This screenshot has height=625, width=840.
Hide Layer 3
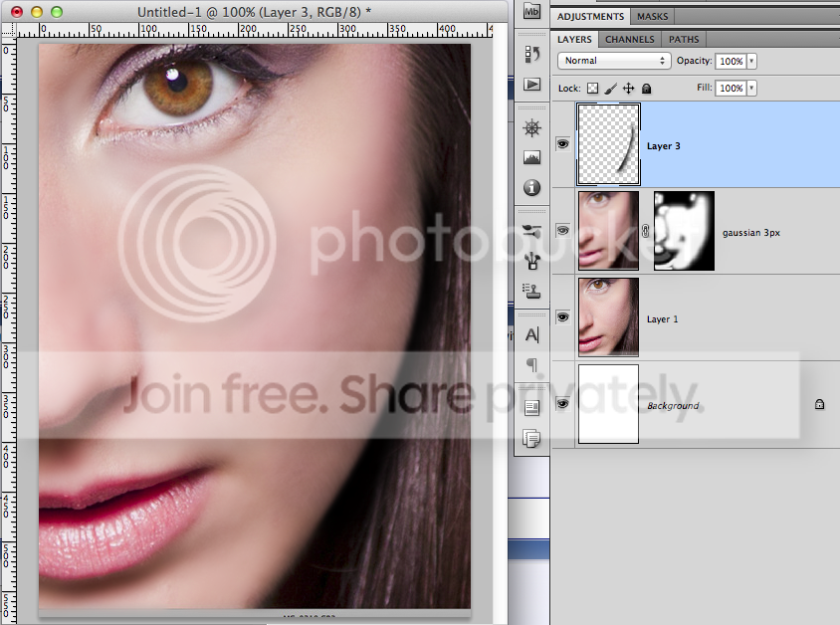[562, 144]
